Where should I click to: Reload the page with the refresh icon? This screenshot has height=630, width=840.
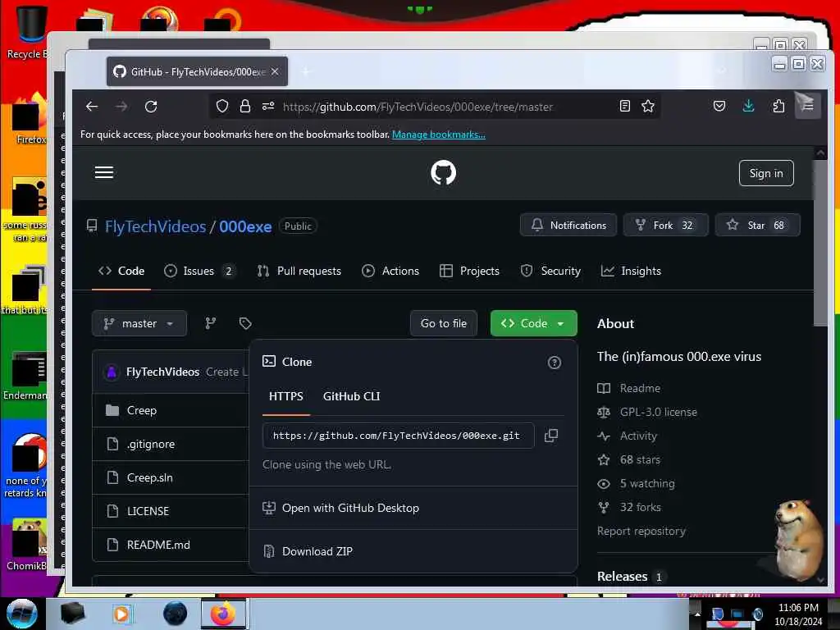click(x=151, y=107)
